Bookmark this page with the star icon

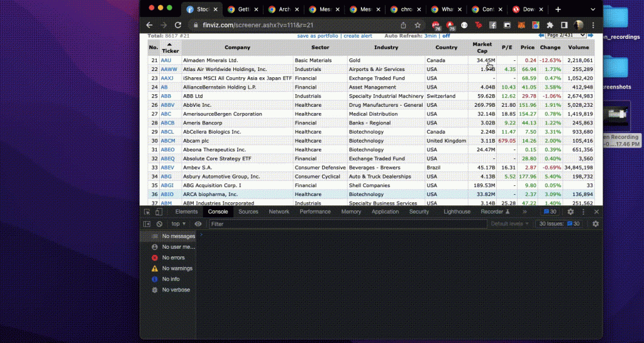pyautogui.click(x=418, y=25)
